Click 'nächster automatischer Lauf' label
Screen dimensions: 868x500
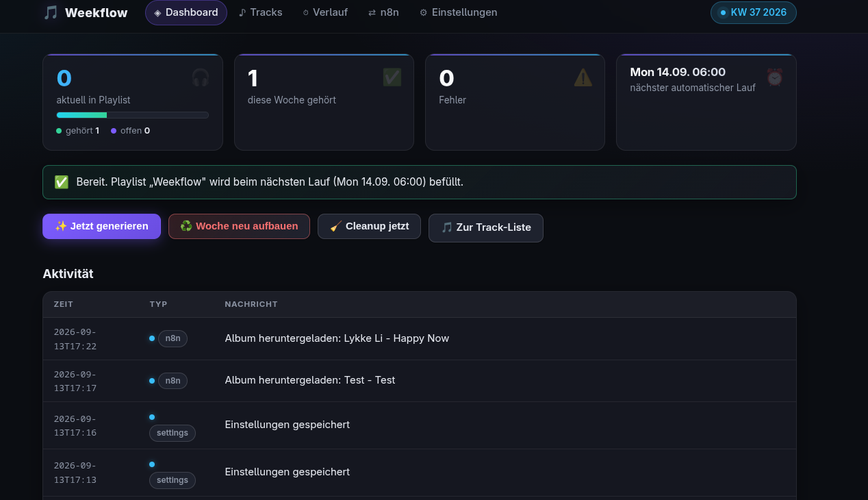coord(693,88)
